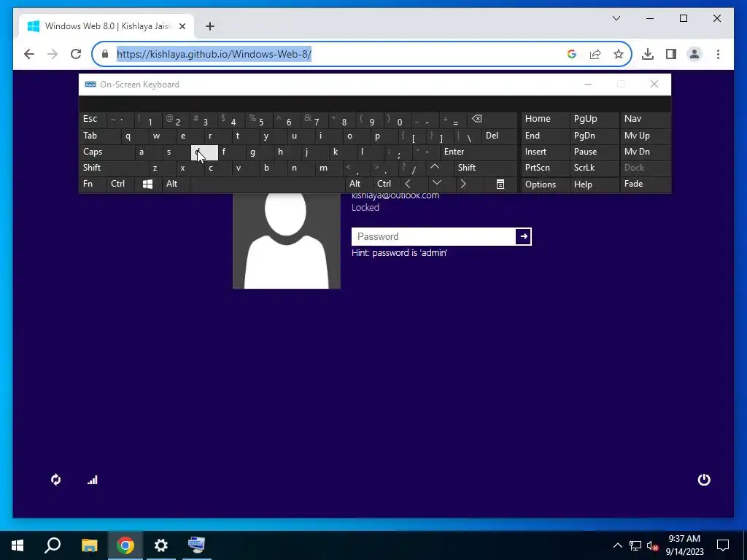The width and height of the screenshot is (747, 560).
Task: Click the 'm' key on the keyboard
Action: click(x=329, y=168)
